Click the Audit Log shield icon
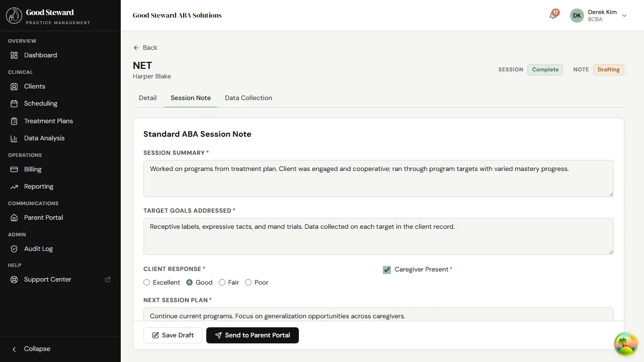The image size is (644, 362). tap(14, 249)
